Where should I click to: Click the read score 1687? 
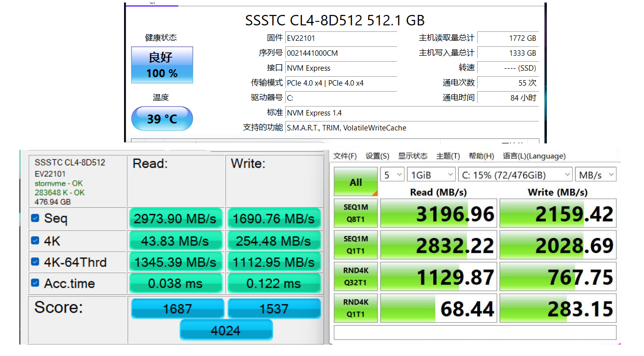[x=177, y=309]
